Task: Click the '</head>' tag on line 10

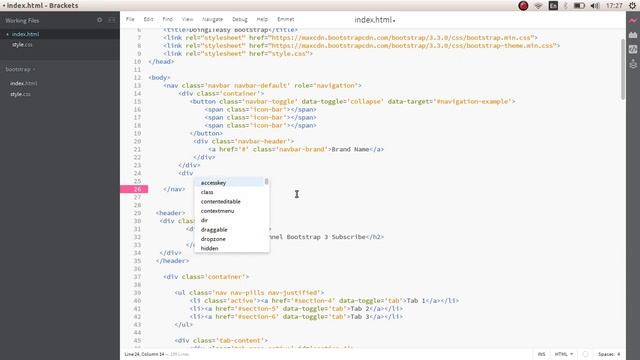Action: click(x=161, y=61)
